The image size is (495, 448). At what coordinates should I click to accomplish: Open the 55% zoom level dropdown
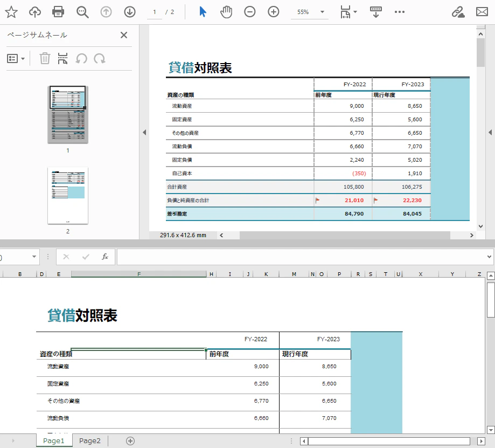click(309, 11)
